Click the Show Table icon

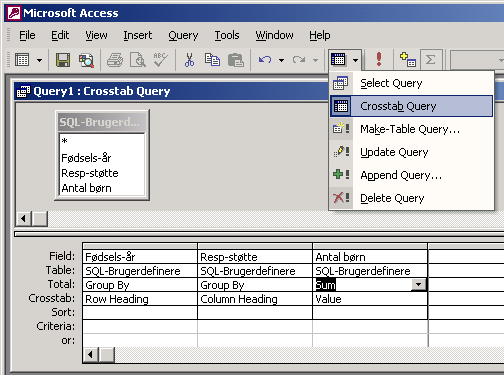(407, 60)
